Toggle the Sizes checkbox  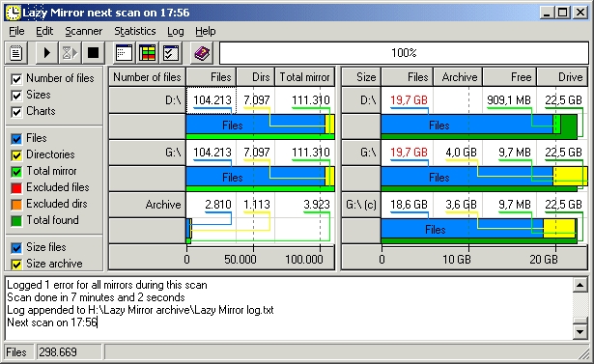[x=16, y=95]
